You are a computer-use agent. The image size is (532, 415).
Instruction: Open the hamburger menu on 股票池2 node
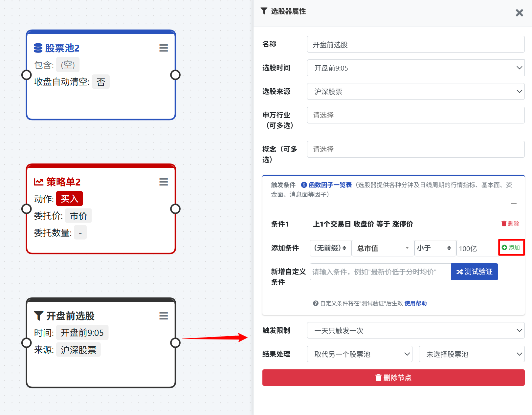pos(164,48)
